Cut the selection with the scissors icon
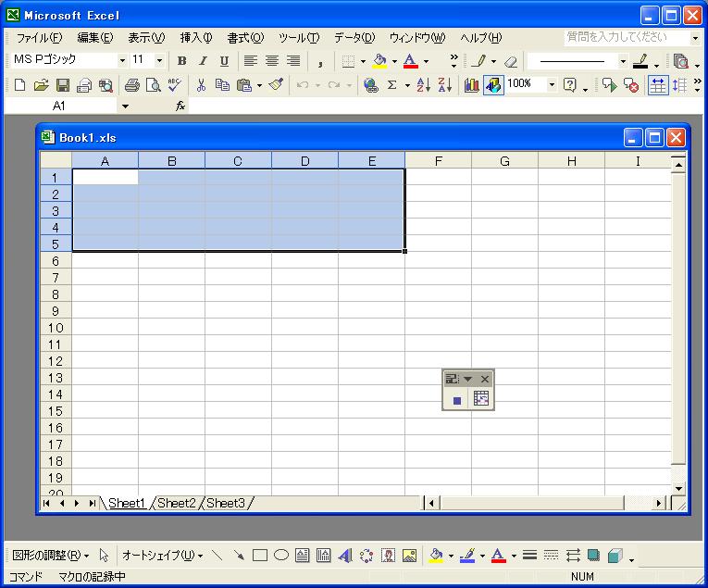Viewport: 708px width, 588px height. tap(201, 85)
